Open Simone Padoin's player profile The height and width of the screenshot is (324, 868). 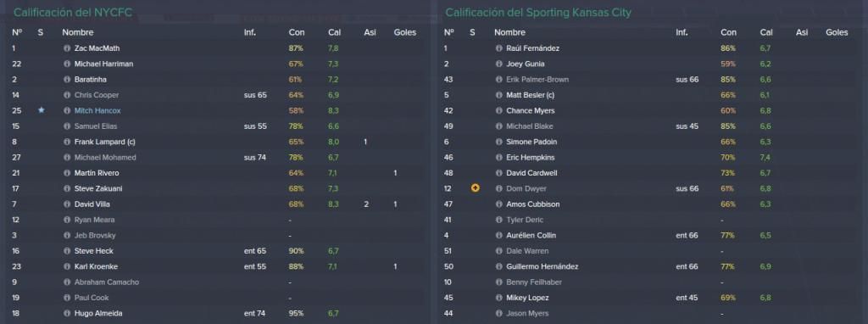coord(531,142)
